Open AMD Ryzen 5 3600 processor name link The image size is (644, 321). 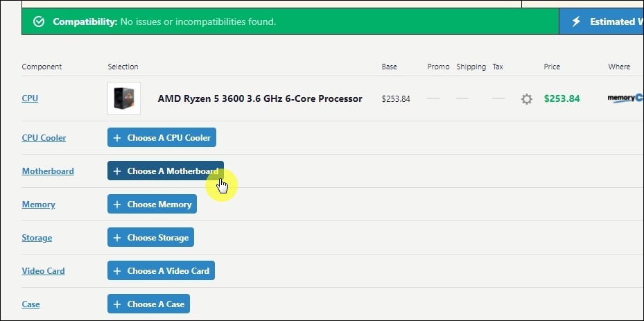pos(260,98)
